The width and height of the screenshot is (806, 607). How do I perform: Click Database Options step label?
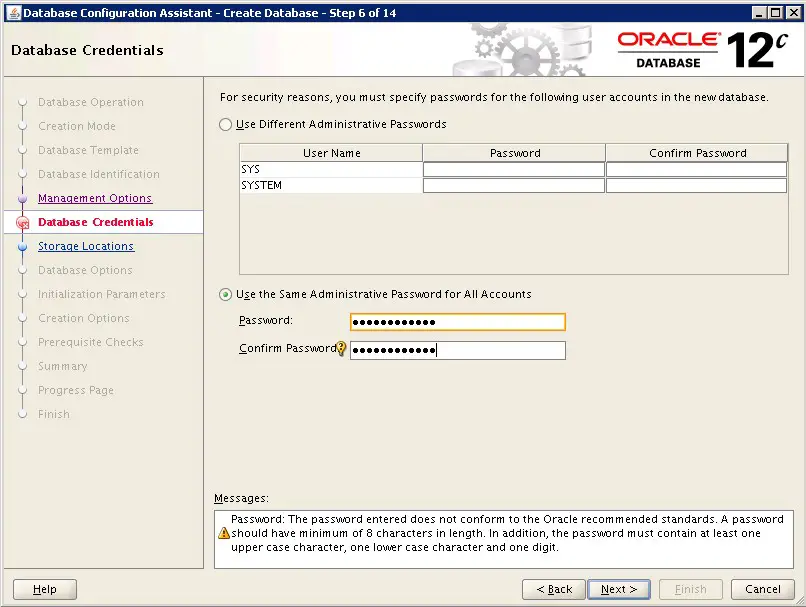tap(85, 270)
